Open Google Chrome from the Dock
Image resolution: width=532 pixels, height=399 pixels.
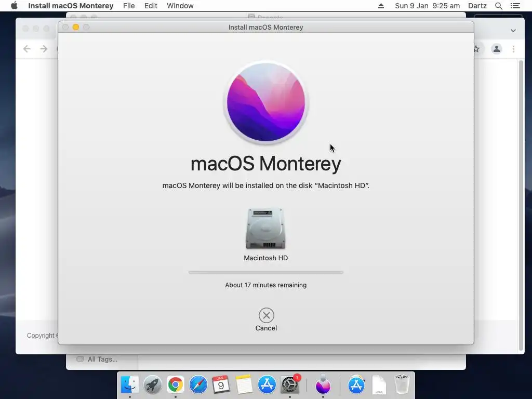[x=175, y=384]
